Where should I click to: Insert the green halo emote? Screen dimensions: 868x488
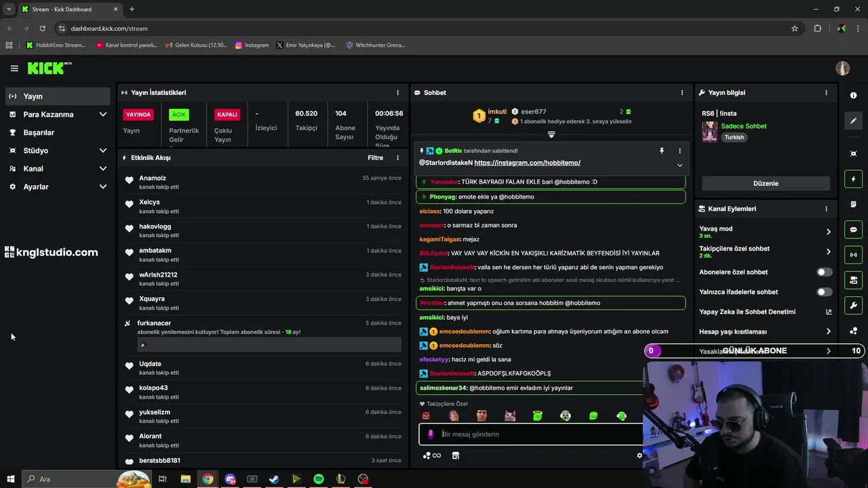538,415
